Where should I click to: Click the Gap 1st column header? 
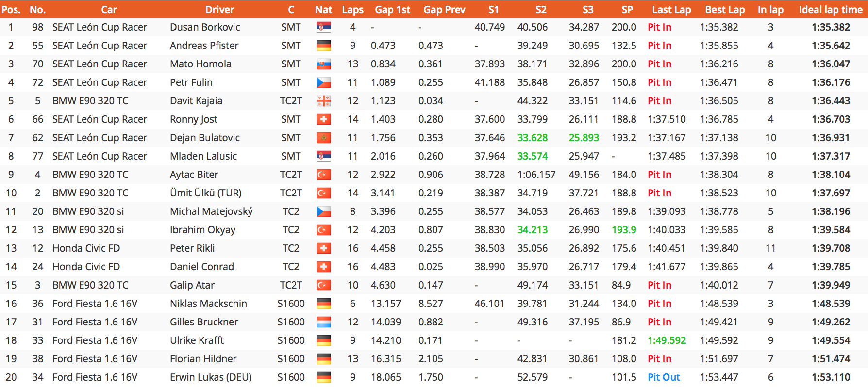tap(392, 10)
